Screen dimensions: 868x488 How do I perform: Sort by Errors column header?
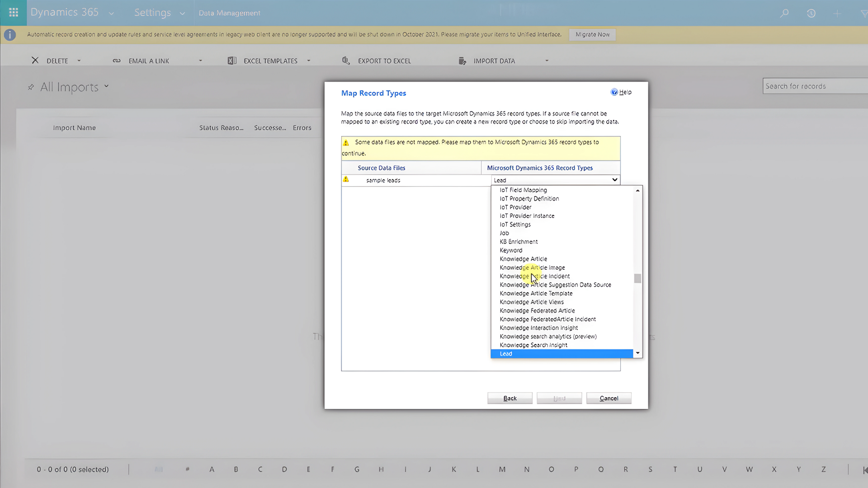pyautogui.click(x=302, y=128)
